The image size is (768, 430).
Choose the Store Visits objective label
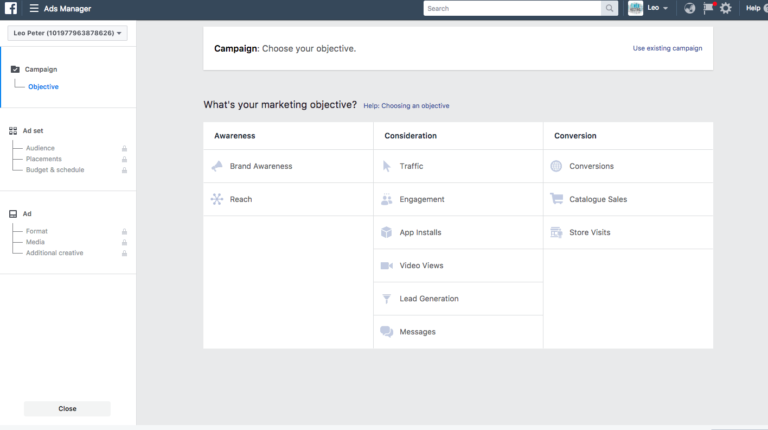(x=590, y=232)
